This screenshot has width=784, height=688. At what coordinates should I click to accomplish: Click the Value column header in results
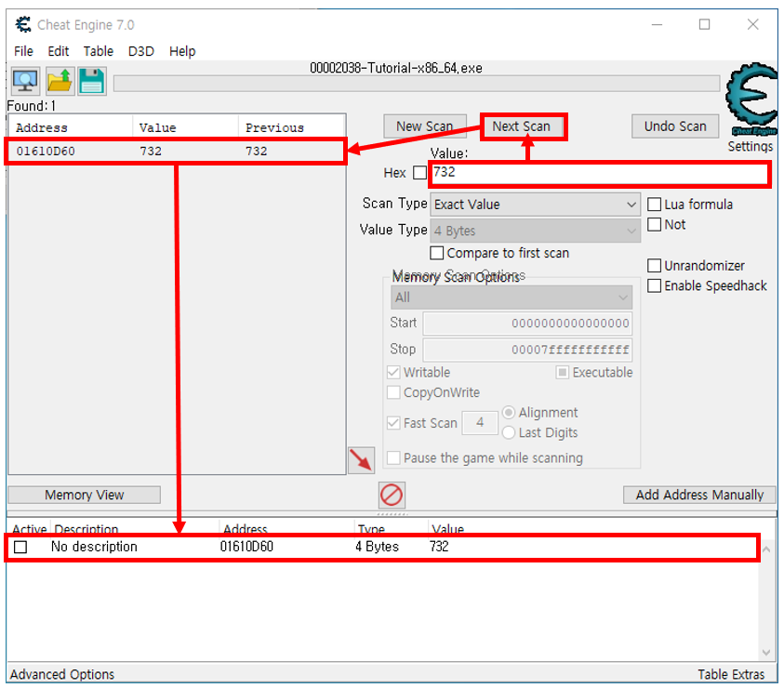coord(185,128)
